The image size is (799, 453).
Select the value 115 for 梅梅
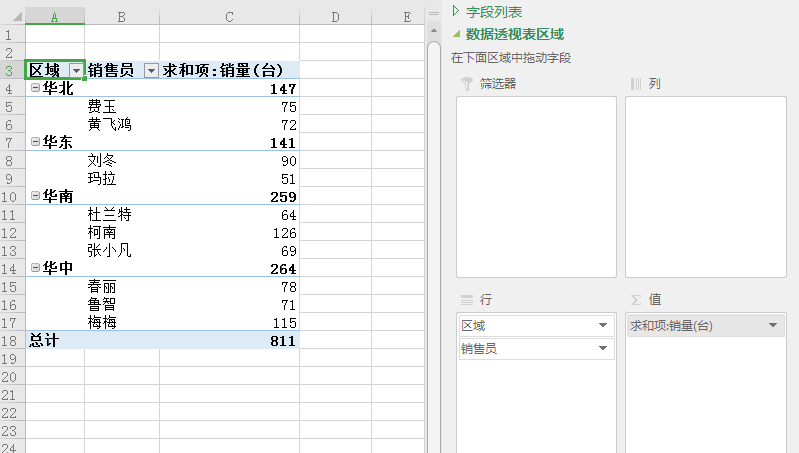pos(229,322)
